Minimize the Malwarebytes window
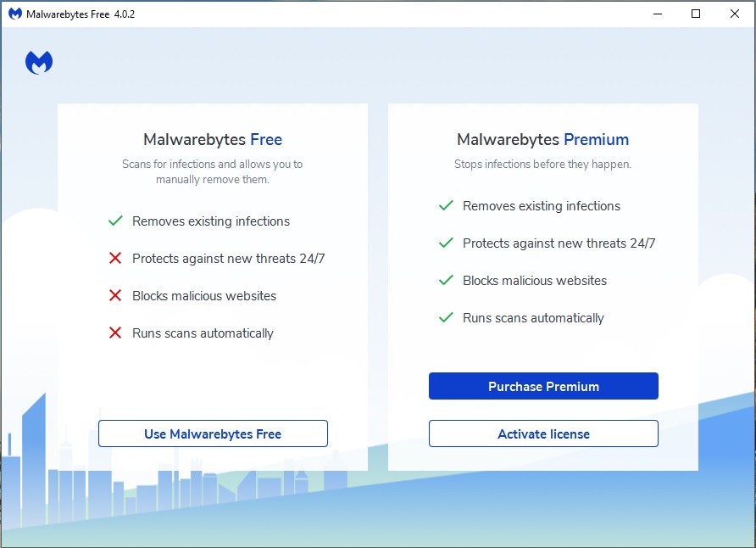756x548 pixels. (x=658, y=14)
